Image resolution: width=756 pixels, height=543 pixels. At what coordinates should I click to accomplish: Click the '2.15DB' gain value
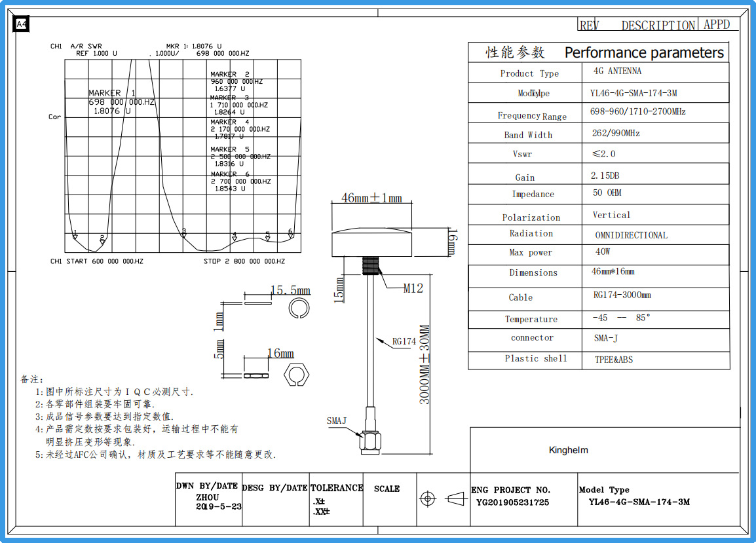click(605, 176)
